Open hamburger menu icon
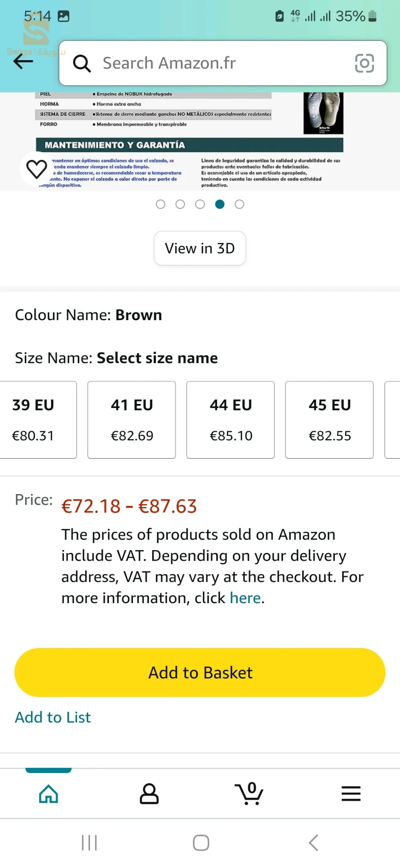400x868 pixels. [351, 794]
